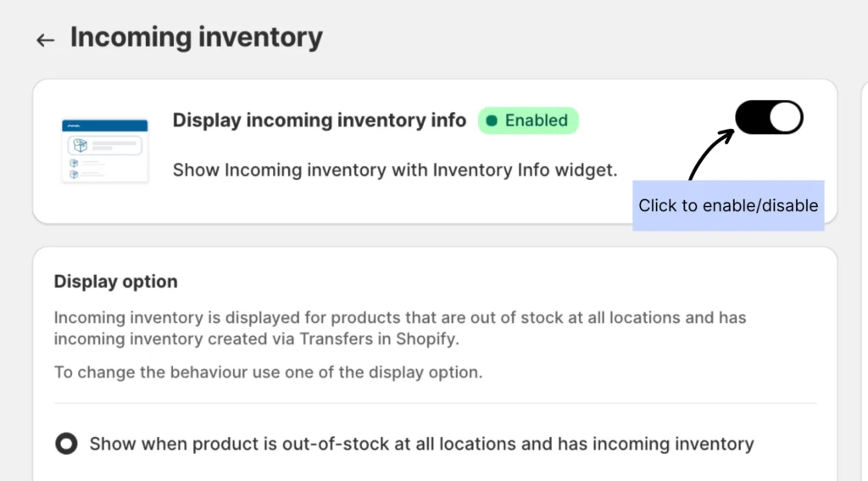Click the blue header bar of the widget preview
The height and width of the screenshot is (481, 868).
[104, 125]
